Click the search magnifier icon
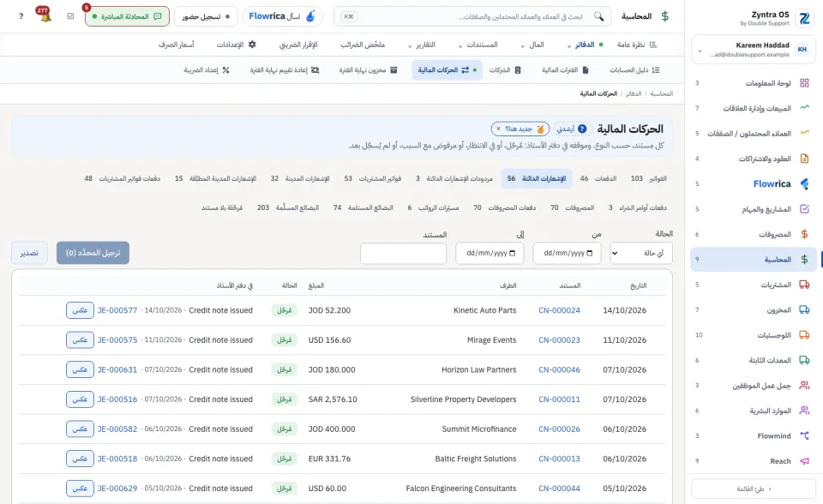Viewport: 823px width, 504px height. pos(598,16)
